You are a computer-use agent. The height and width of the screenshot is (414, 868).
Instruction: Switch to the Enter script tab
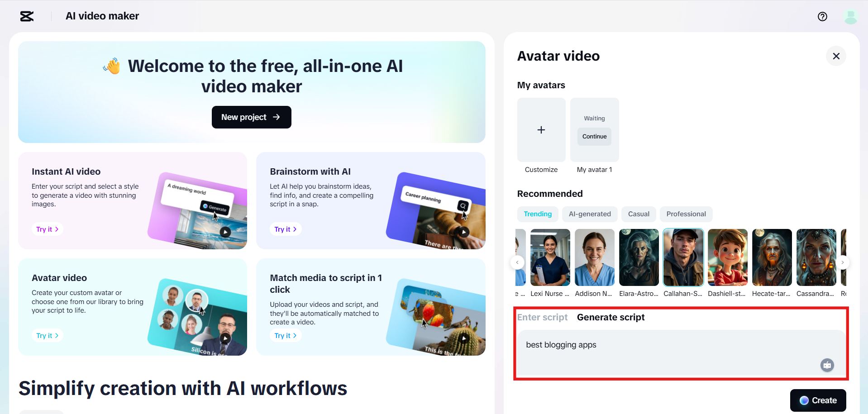tap(542, 317)
